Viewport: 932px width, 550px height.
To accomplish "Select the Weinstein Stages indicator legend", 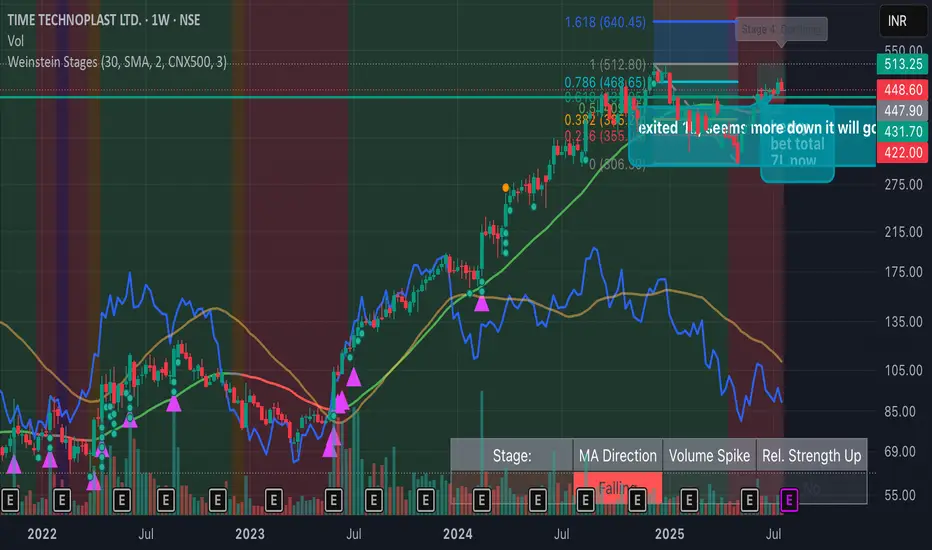I will tap(117, 62).
